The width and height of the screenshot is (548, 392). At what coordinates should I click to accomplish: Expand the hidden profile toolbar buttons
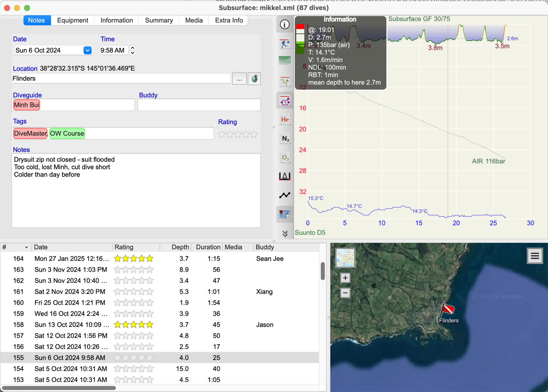(x=285, y=233)
